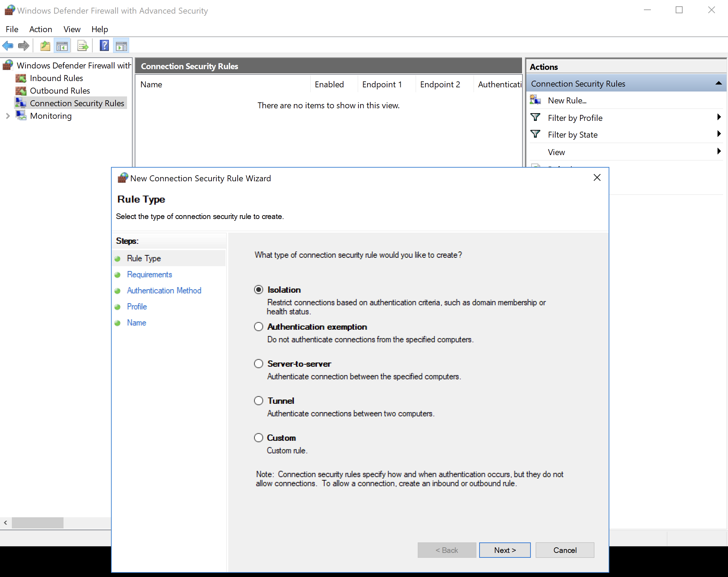Choose the Tunnel radio option
This screenshot has height=577, width=728.
[x=259, y=401]
